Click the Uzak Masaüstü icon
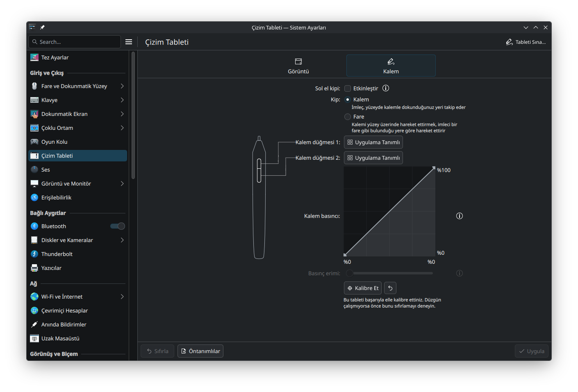 tap(34, 338)
